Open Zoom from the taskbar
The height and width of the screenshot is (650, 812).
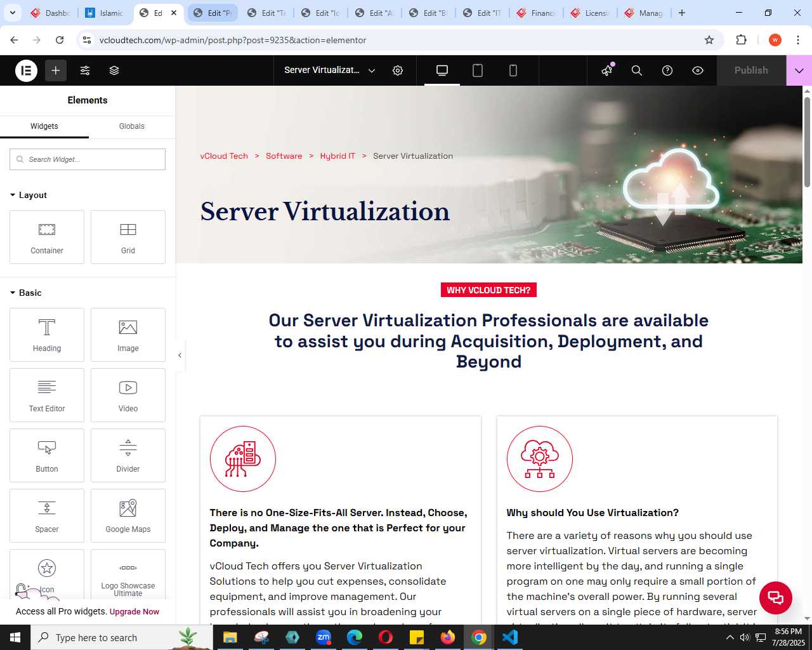tap(324, 637)
